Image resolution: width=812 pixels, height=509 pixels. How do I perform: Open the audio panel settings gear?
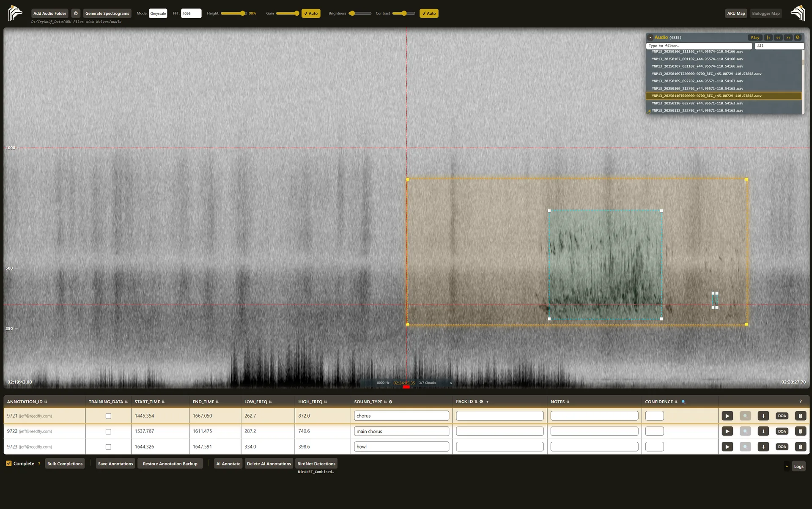tap(798, 37)
